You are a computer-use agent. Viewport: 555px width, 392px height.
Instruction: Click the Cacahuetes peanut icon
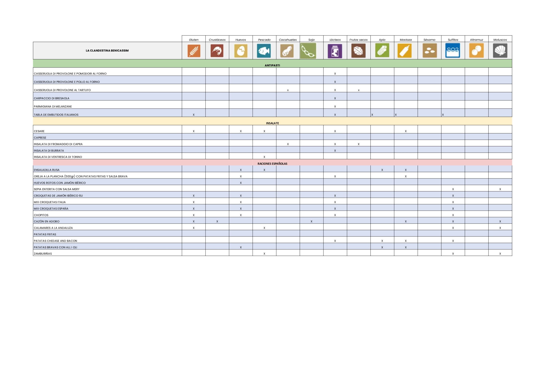[287, 51]
